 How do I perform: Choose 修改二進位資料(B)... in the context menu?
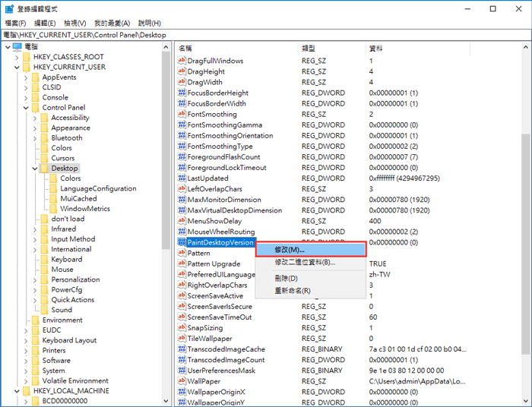(x=311, y=262)
